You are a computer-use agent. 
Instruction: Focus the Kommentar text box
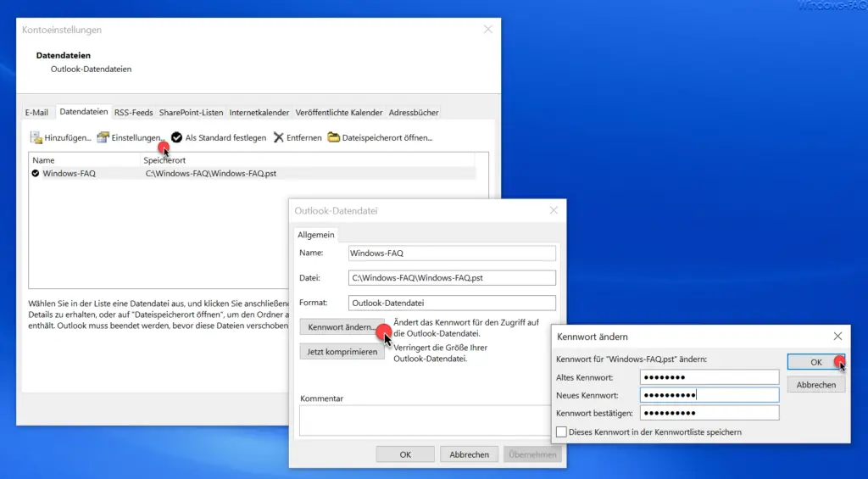click(x=425, y=421)
